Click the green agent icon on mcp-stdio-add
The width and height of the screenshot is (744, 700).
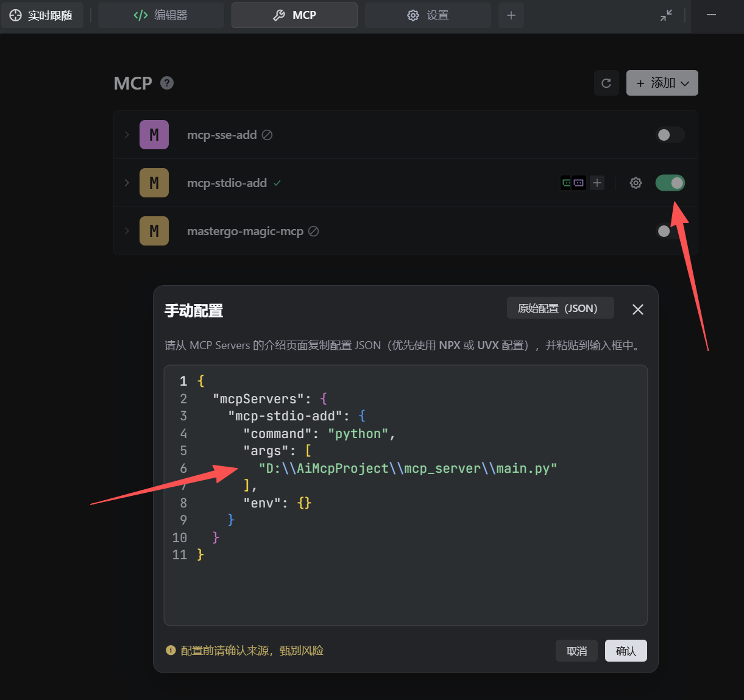pos(567,183)
